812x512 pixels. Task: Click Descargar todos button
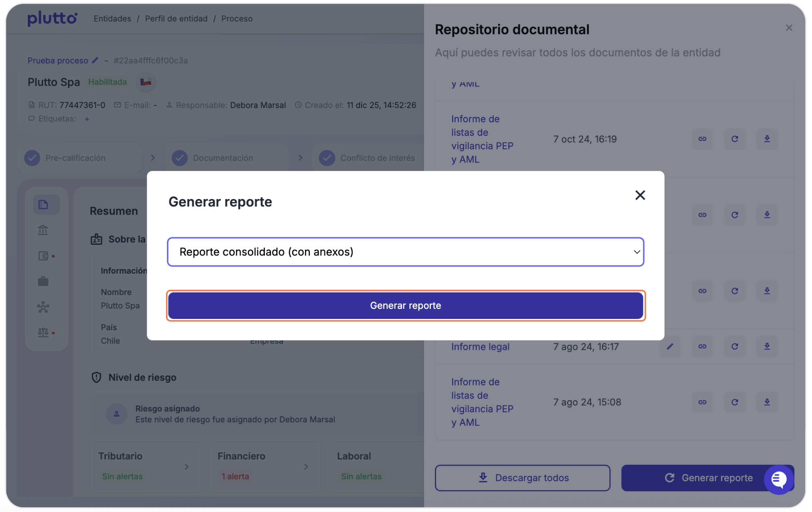point(522,478)
